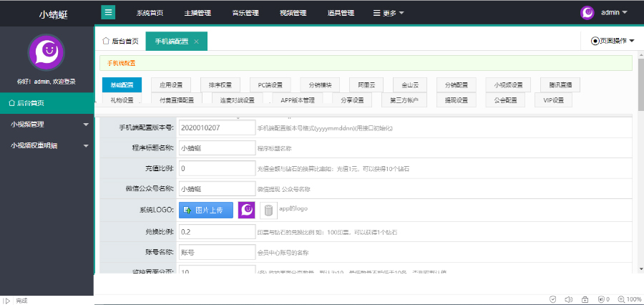Click the shield icon in status bar
Viewport: 644px width, 305px height.
coord(553,299)
